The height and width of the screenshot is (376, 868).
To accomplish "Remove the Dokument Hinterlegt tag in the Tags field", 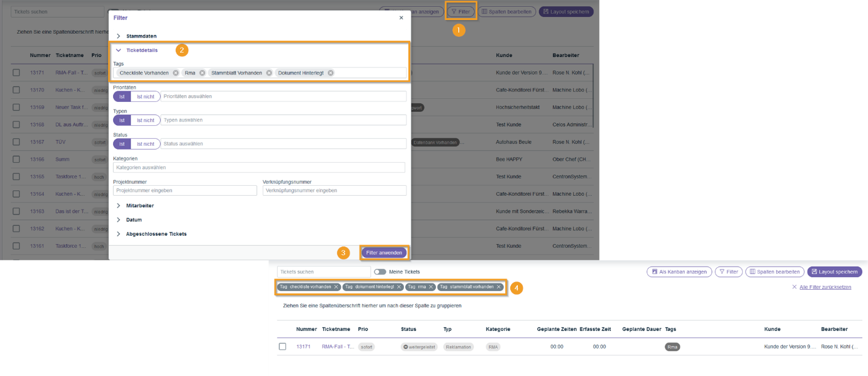I will coord(331,73).
